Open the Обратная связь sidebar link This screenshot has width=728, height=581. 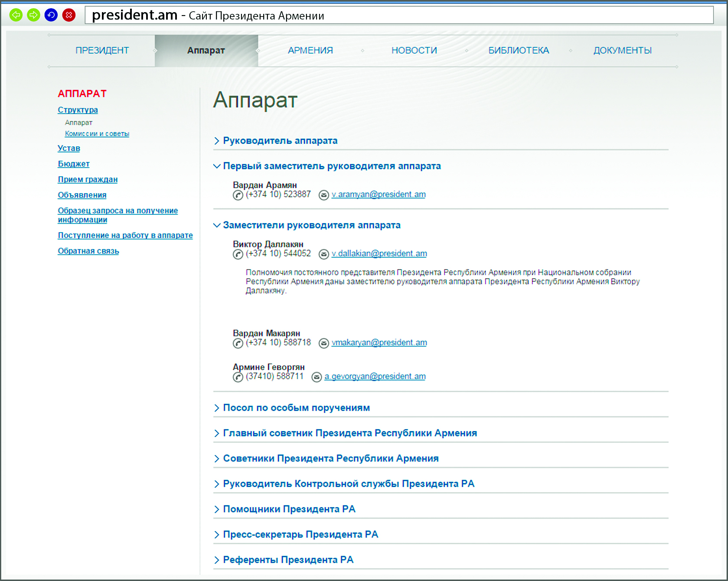pos(88,251)
